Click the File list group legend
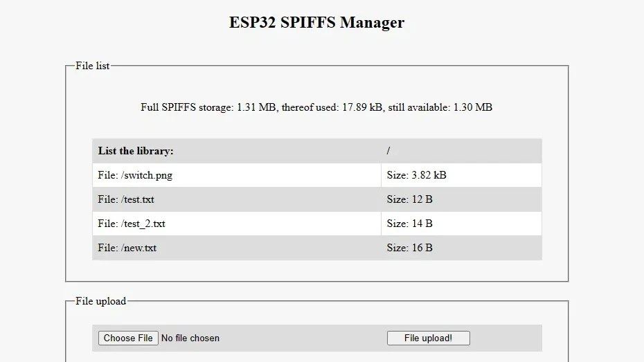The width and height of the screenshot is (644, 362). pos(92,66)
